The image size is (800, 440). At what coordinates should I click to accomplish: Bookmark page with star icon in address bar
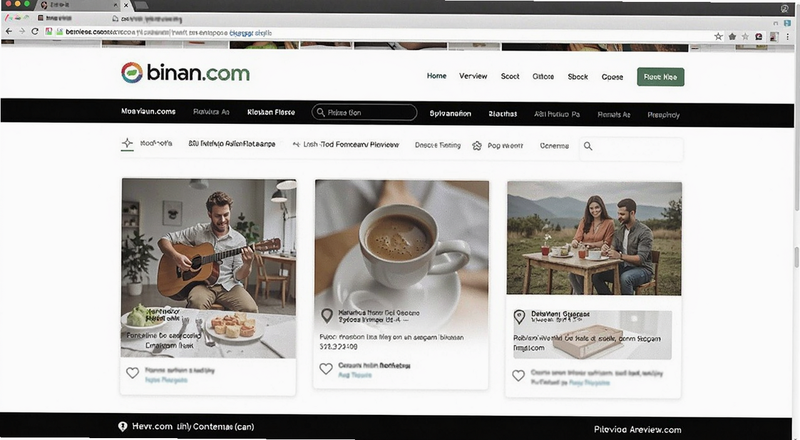[x=718, y=36]
